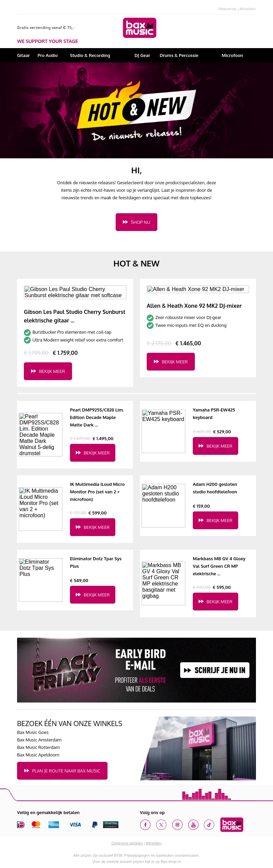This screenshot has width=273, height=868.
Task: Click the Hot & New hero banner
Action: tap(136, 110)
